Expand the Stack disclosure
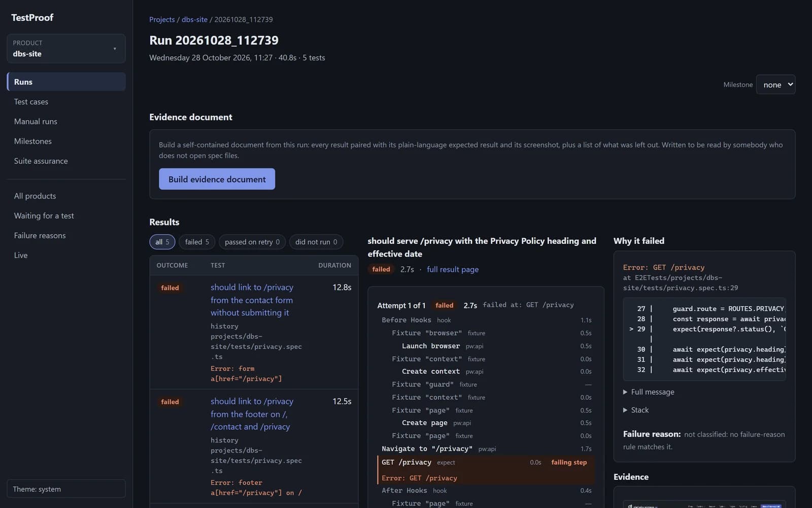 pos(636,410)
